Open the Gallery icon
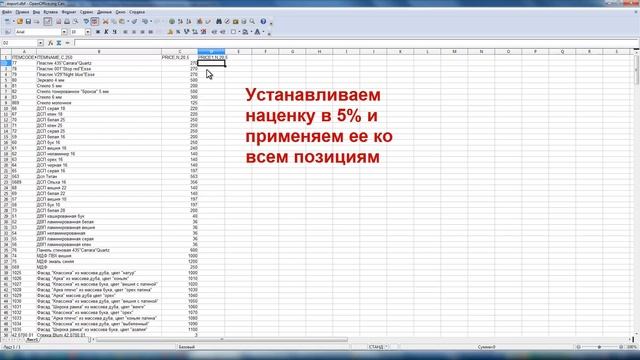The image size is (640, 360). tap(236, 21)
